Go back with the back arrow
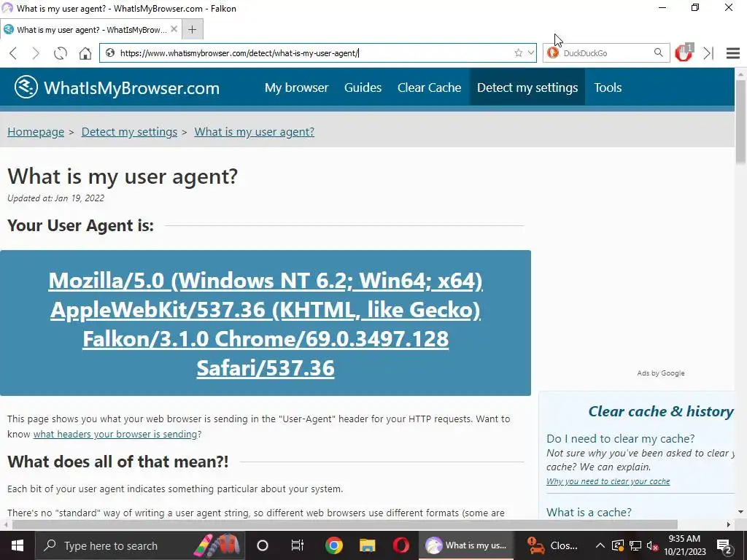Viewport: 747px width, 560px height. 13,53
